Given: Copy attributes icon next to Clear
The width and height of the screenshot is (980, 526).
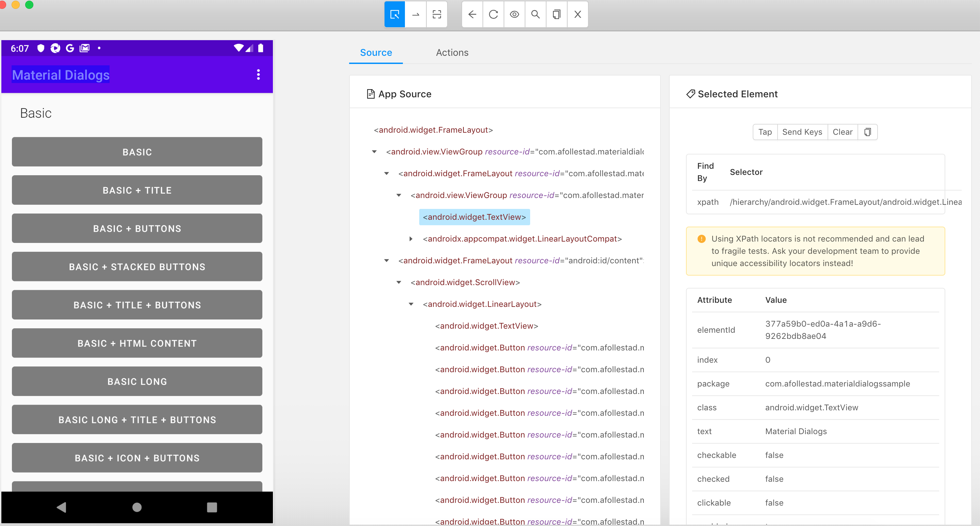Looking at the screenshot, I should click(867, 132).
